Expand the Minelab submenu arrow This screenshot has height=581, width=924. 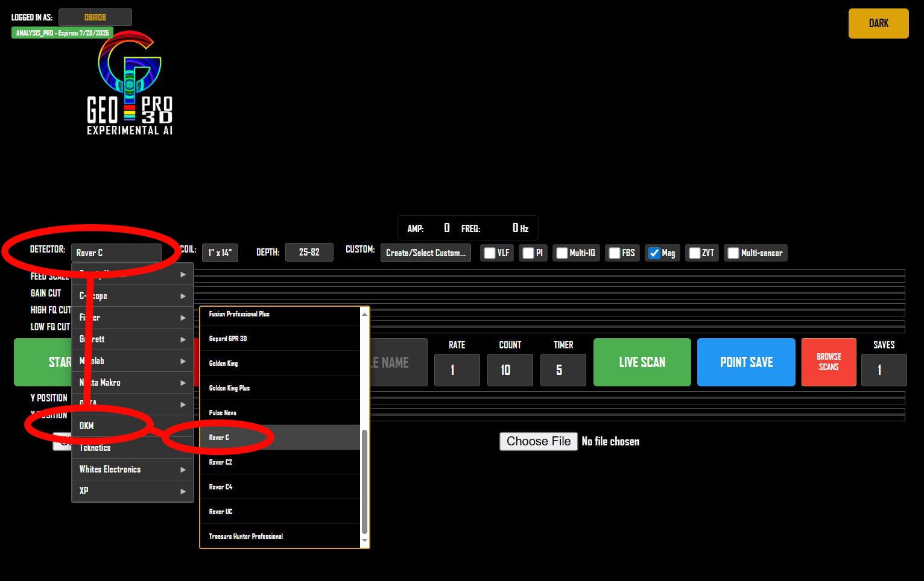click(183, 361)
